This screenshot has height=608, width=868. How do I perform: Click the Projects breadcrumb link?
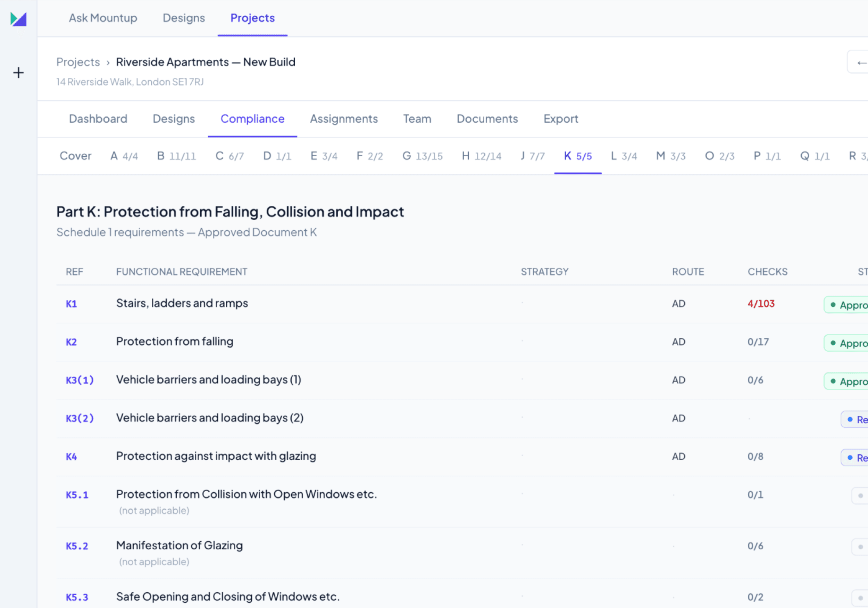pos(78,62)
